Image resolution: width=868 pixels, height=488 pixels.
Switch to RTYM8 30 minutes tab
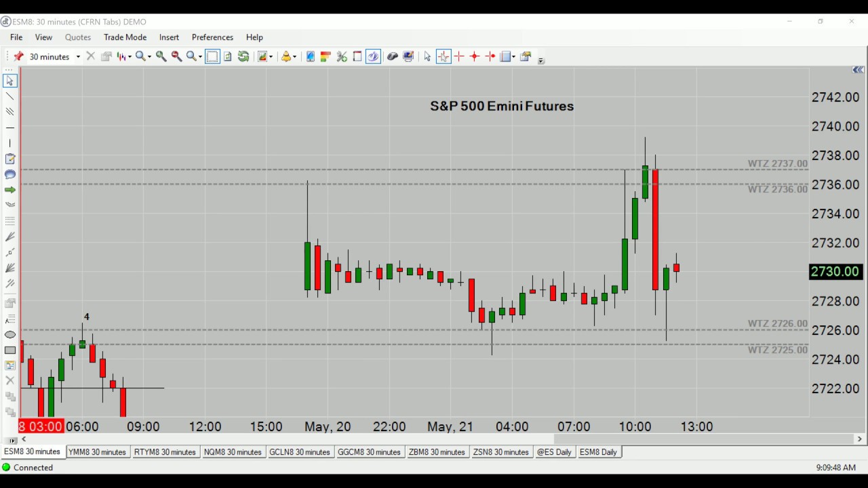(165, 452)
